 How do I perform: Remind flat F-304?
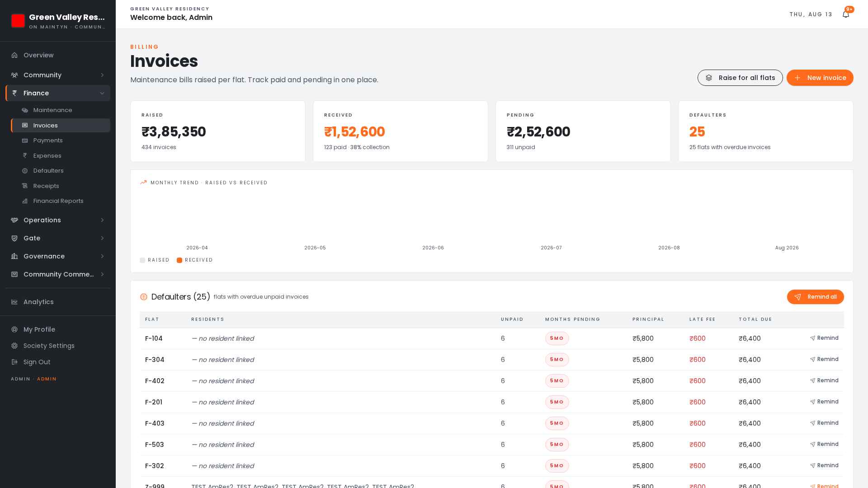click(x=824, y=359)
